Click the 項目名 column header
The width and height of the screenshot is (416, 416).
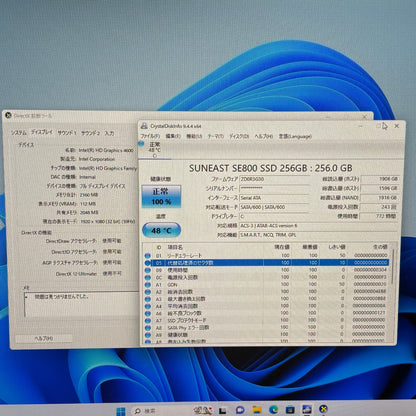point(175,247)
